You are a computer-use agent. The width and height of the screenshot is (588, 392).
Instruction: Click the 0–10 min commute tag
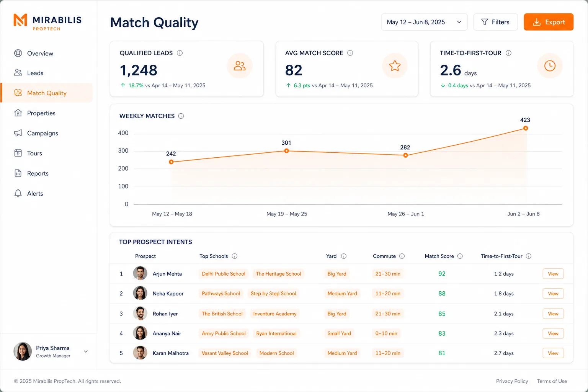point(386,333)
